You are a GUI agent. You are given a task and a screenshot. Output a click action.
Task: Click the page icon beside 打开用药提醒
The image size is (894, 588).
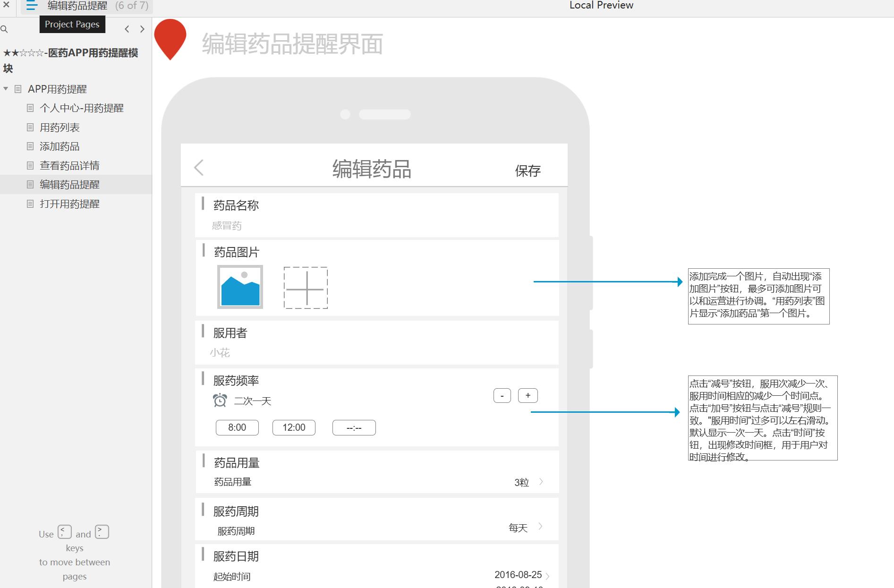(30, 204)
